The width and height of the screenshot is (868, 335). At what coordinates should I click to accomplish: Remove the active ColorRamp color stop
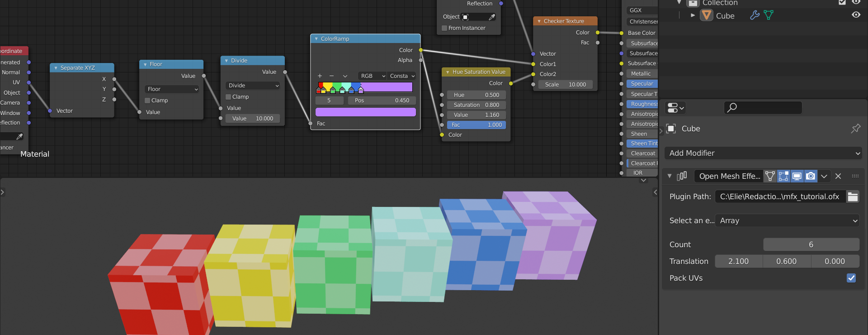point(331,76)
